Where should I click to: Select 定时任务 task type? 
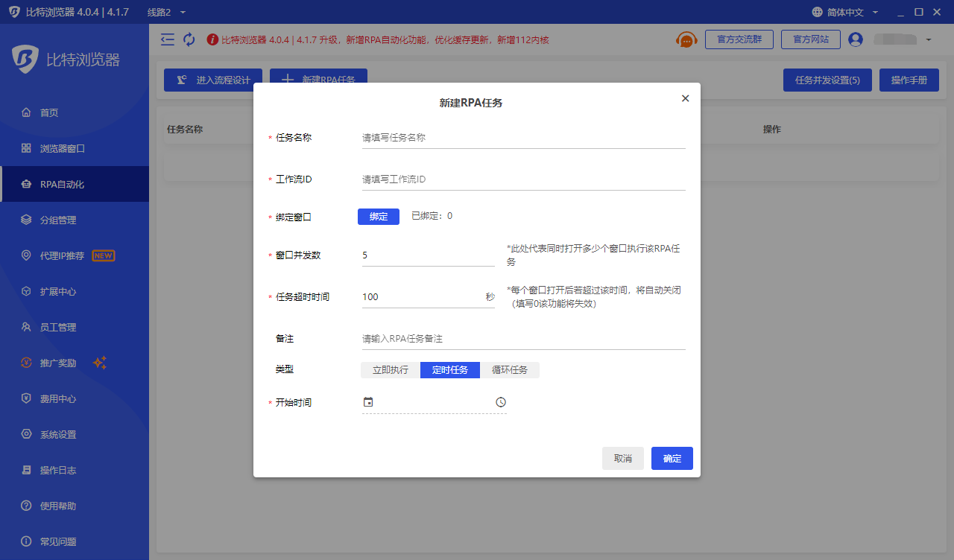[x=450, y=370]
